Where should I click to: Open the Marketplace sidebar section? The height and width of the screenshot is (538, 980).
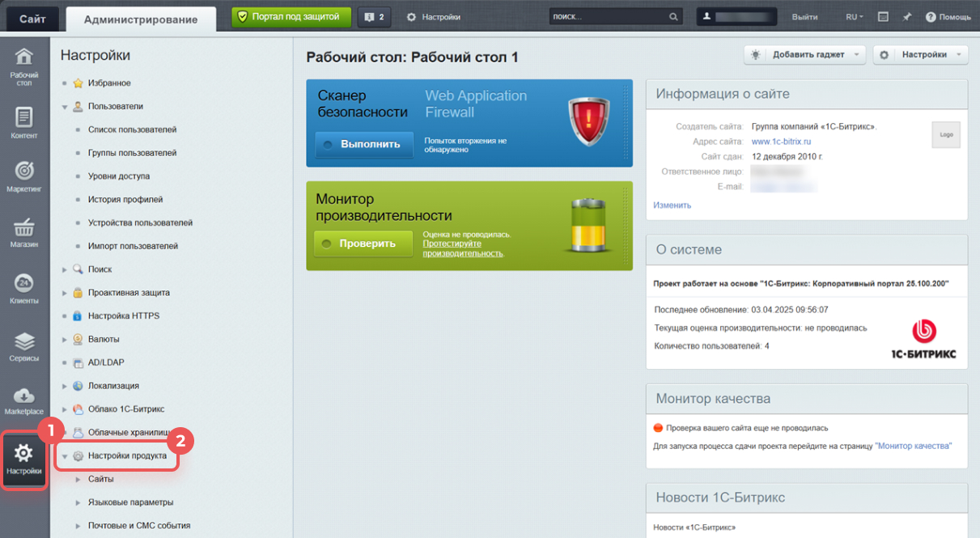24,400
